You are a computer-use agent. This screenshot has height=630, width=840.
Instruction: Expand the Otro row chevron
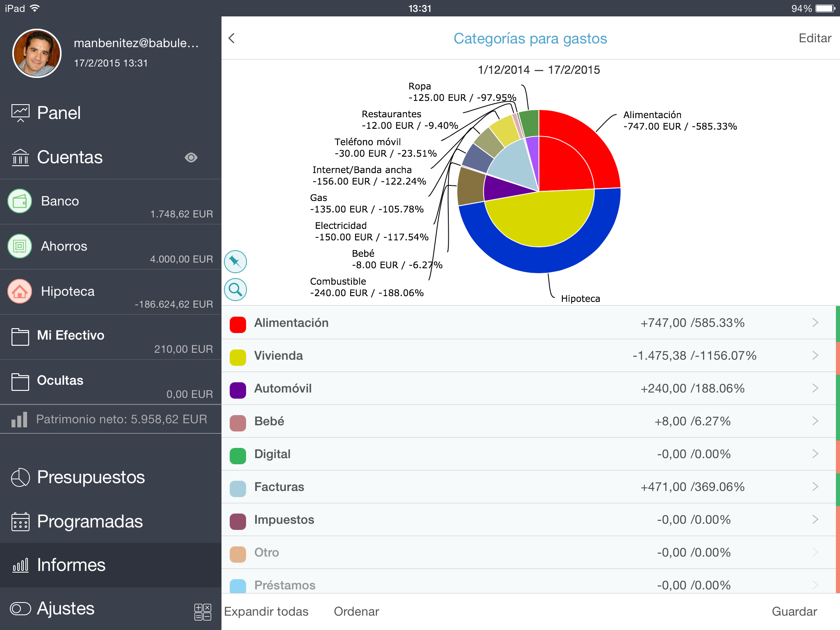coord(815,552)
